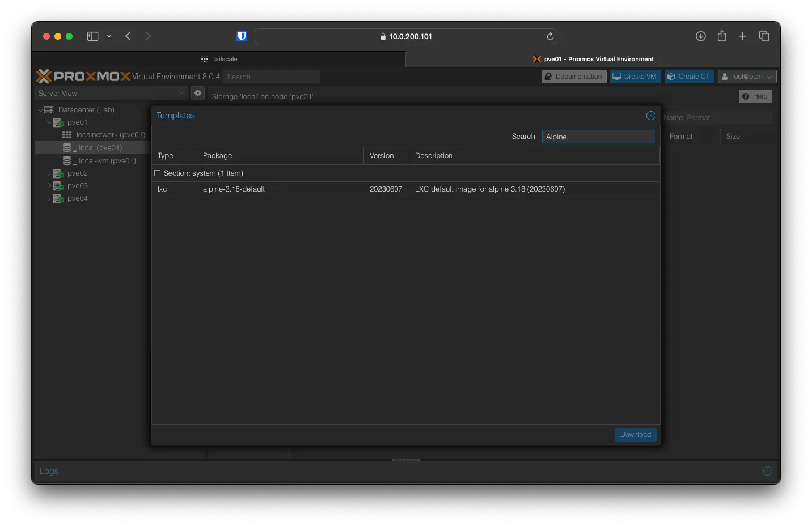Click the Safari share icon
The width and height of the screenshot is (812, 526).
(x=722, y=36)
